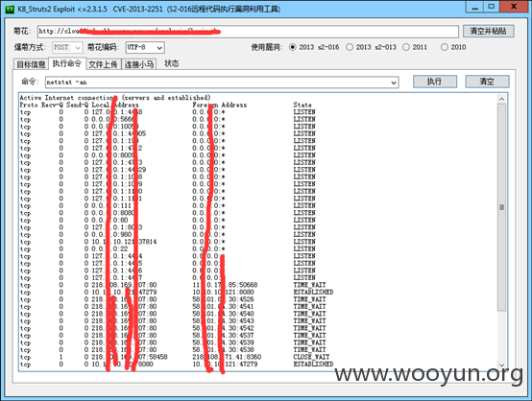Click the output scrollbar up arrow
532x401 pixels.
(502, 99)
